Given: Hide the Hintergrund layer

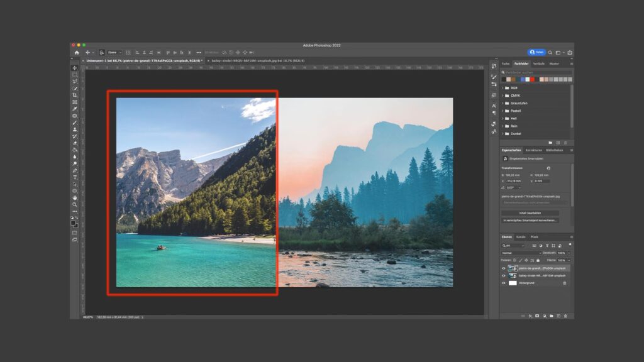Looking at the screenshot, I should coord(503,283).
